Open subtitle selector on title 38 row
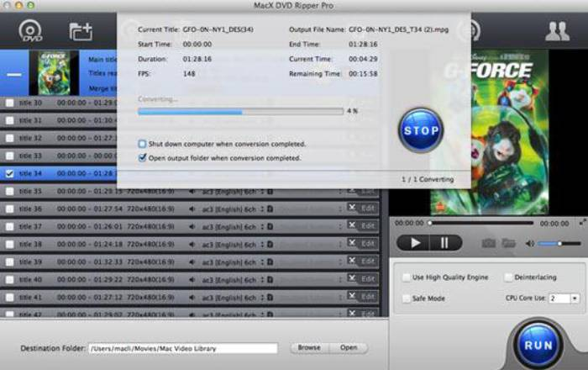 click(340, 245)
